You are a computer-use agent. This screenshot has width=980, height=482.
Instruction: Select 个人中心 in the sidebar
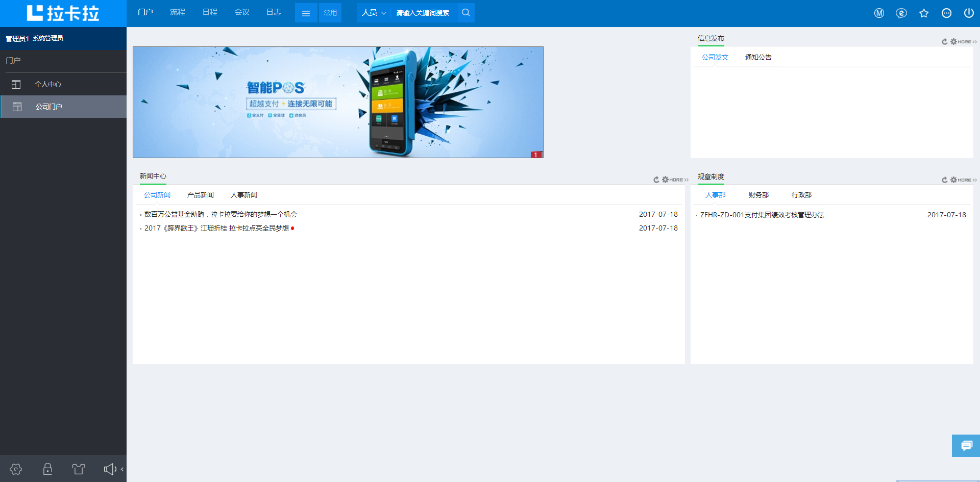tap(63, 84)
